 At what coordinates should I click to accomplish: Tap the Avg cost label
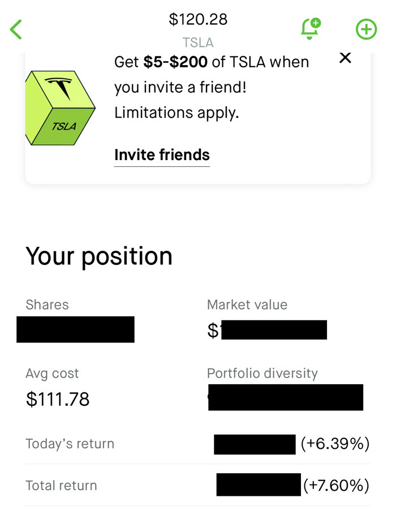click(x=52, y=374)
